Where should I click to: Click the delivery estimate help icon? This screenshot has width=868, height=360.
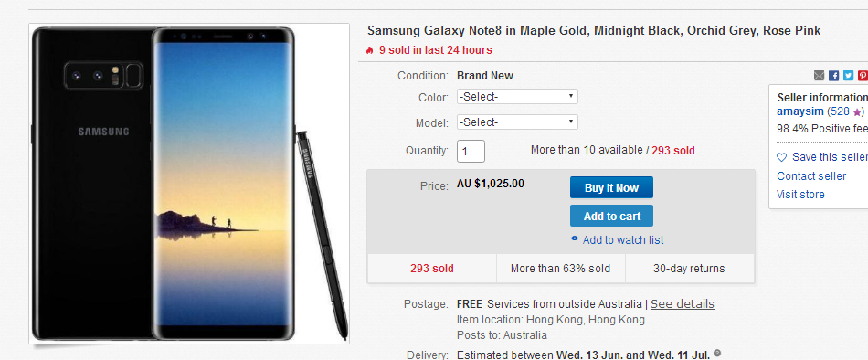click(x=717, y=353)
